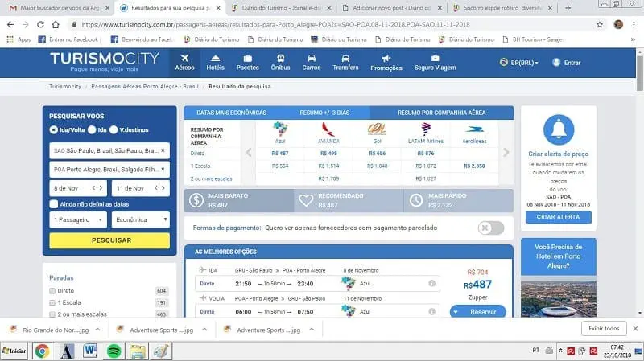Open the Econômica class dropdown
This screenshot has height=361, width=644.
[140, 219]
